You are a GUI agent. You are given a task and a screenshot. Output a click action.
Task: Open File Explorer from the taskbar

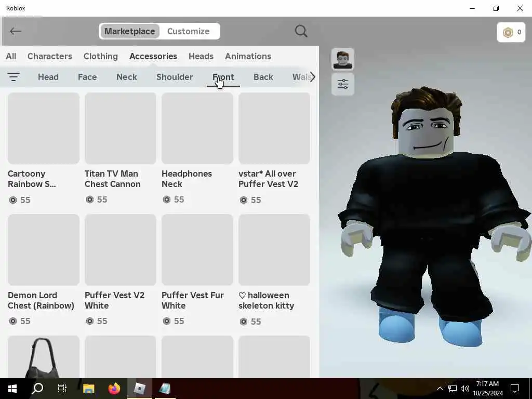[88, 389]
